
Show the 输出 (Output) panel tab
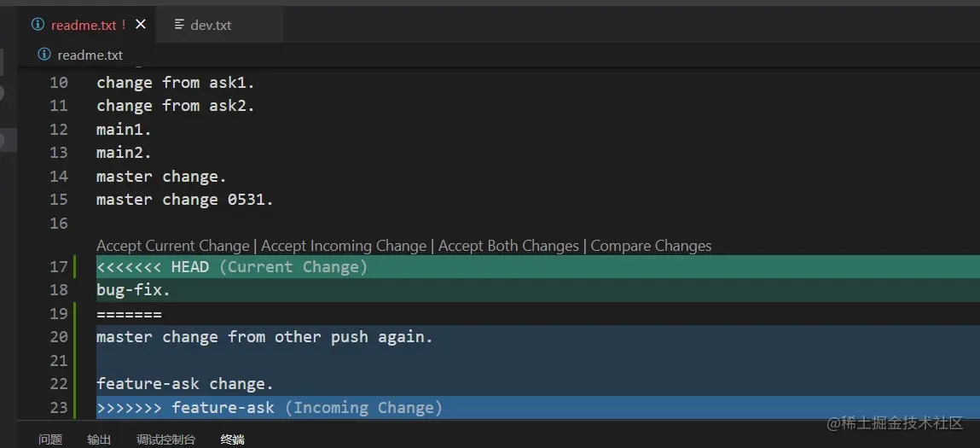coord(99,439)
